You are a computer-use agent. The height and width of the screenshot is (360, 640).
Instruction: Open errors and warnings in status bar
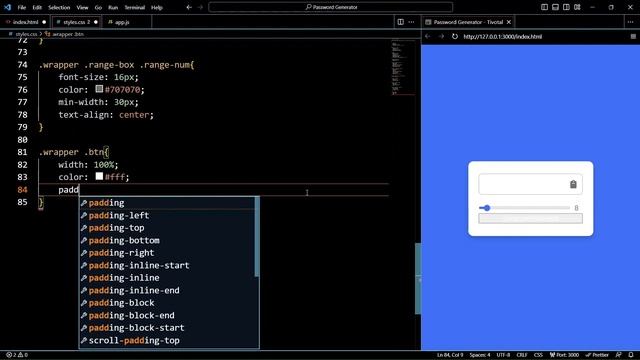tap(17, 355)
